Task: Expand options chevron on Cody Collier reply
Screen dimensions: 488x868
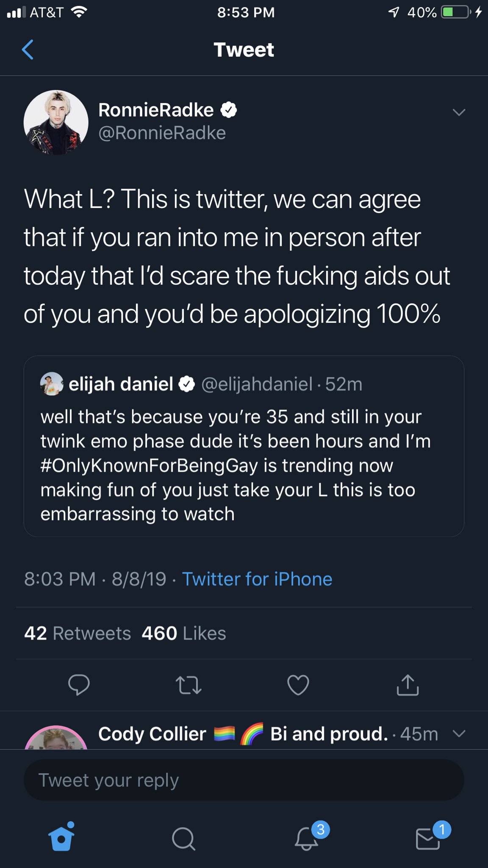Action: (459, 733)
